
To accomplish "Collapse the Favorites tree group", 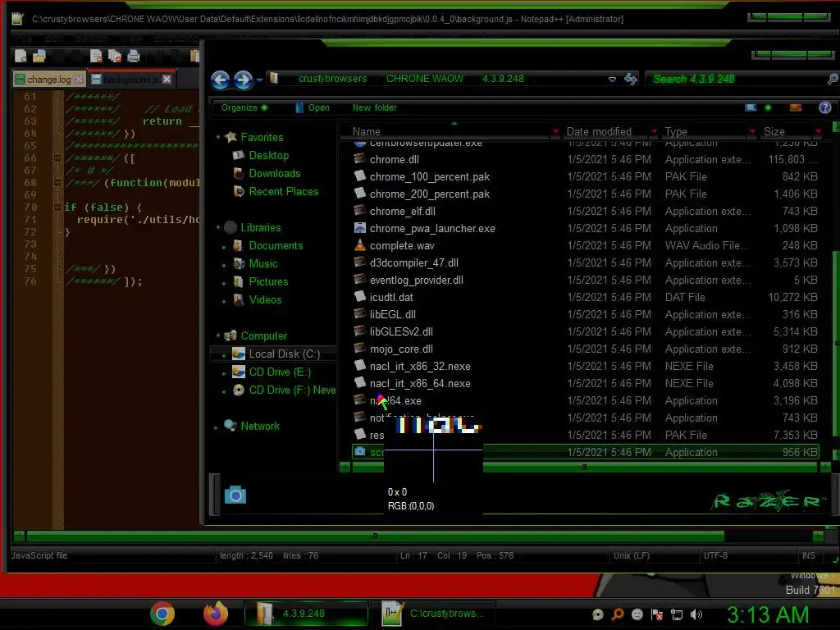I will [218, 137].
